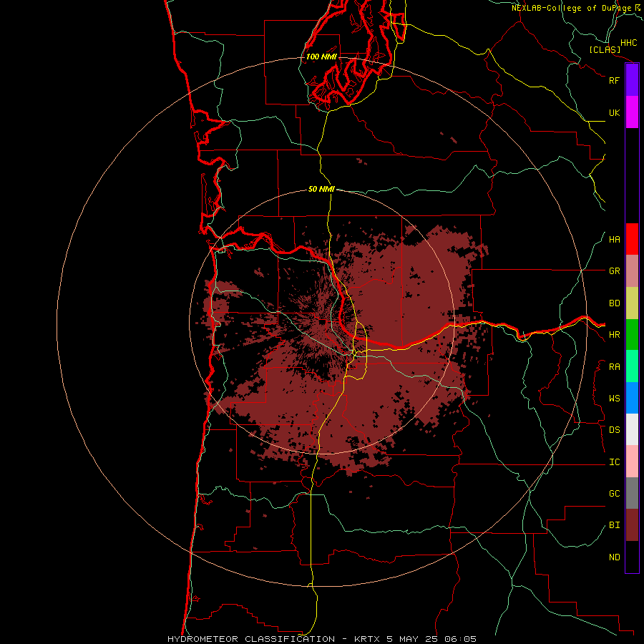Click the 'GC' legend label
Viewport: 644px width, 644px height.
(614, 494)
